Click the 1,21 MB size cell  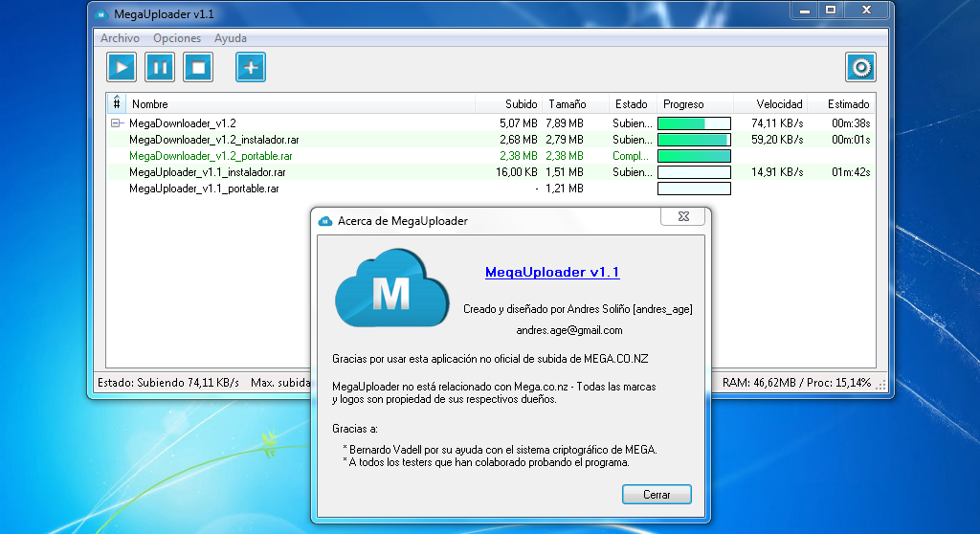point(565,189)
